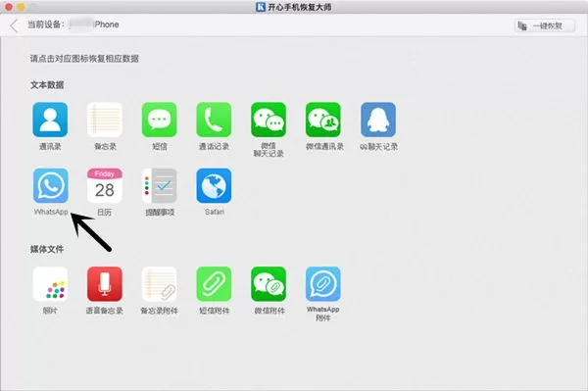Screen dimensions: 588x391
Task: Click the 请点击对应图标恢复相应数据 instruction text
Action: (84, 59)
